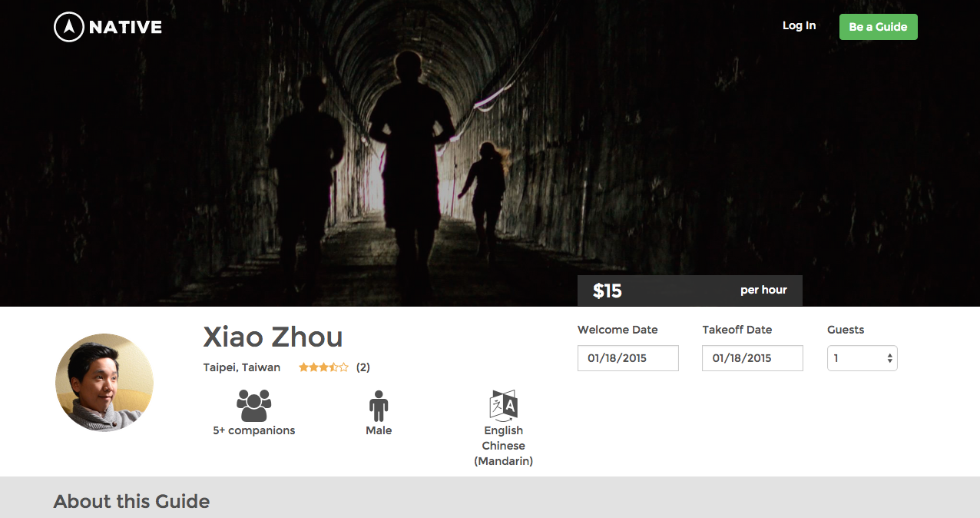Expand the Guests dropdown
980x518 pixels.
pyautogui.click(x=862, y=358)
